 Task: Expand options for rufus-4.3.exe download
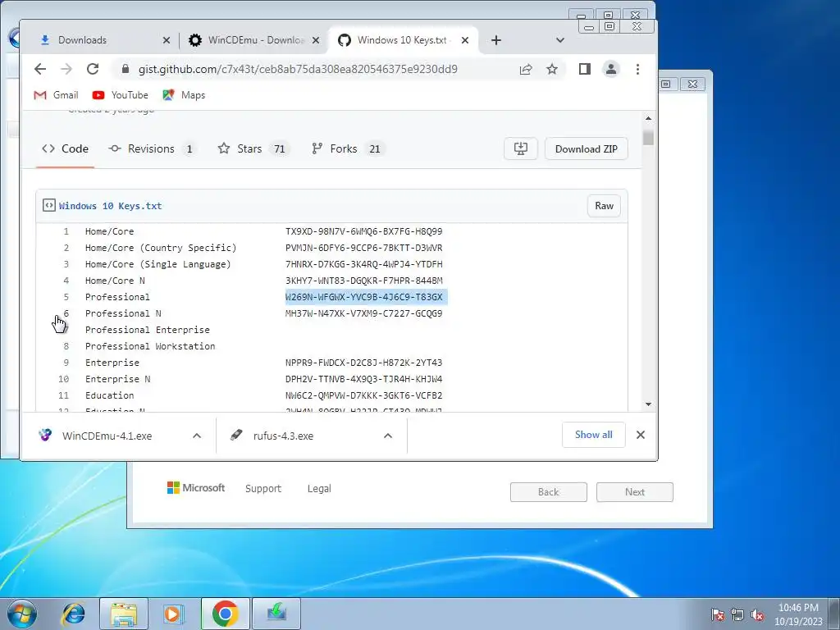pyautogui.click(x=388, y=436)
